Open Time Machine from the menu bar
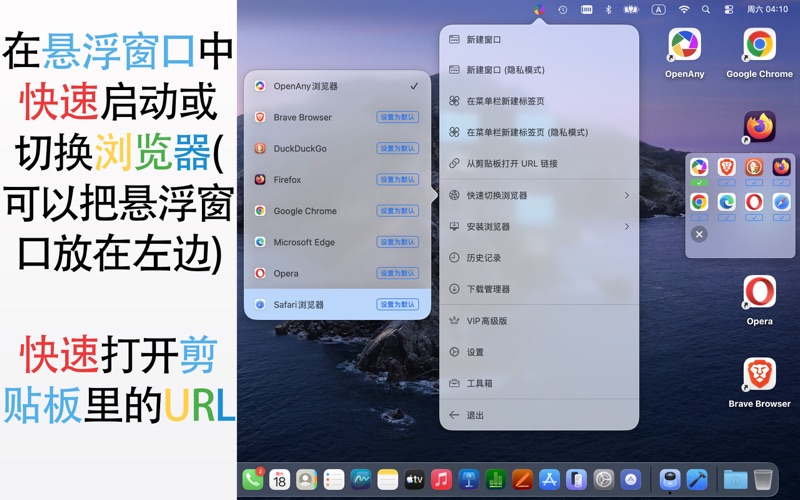The width and height of the screenshot is (800, 500). coord(563,9)
